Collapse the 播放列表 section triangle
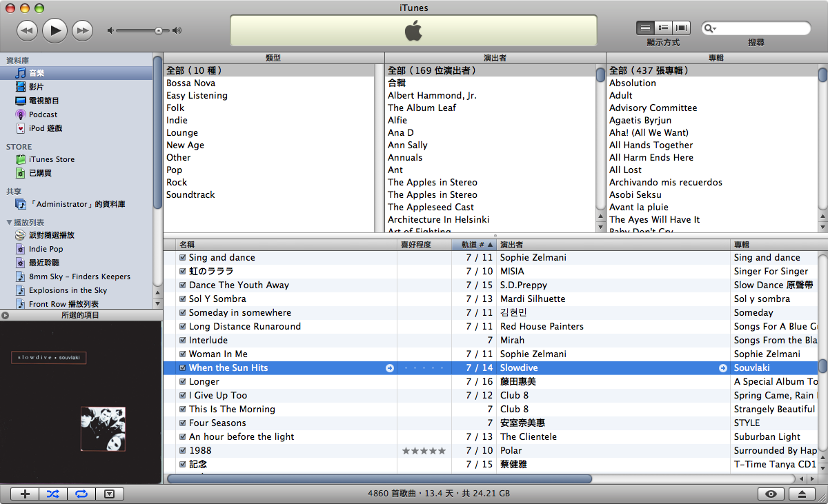The image size is (828, 504). click(x=9, y=223)
